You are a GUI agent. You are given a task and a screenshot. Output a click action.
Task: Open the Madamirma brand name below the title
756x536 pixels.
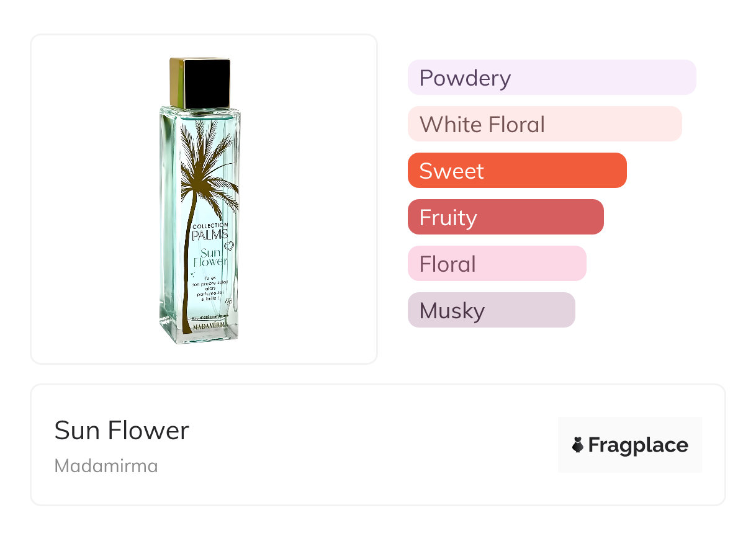[x=106, y=465]
